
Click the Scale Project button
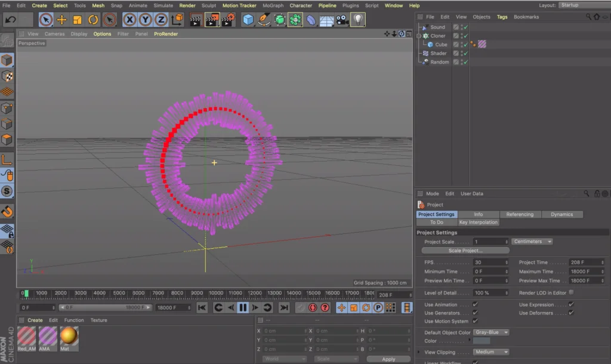(465, 251)
